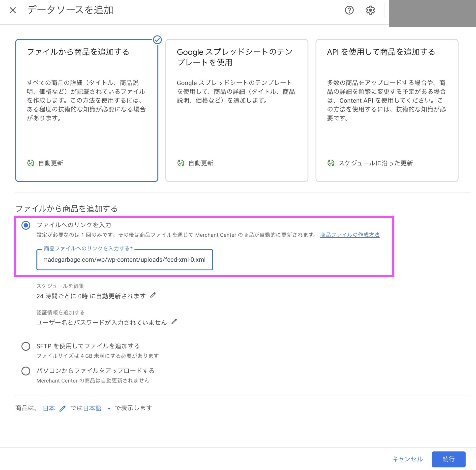The image size is (476, 470).
Task: Select SFTP を使用してファイルを追加する radio button
Action: 26,346
